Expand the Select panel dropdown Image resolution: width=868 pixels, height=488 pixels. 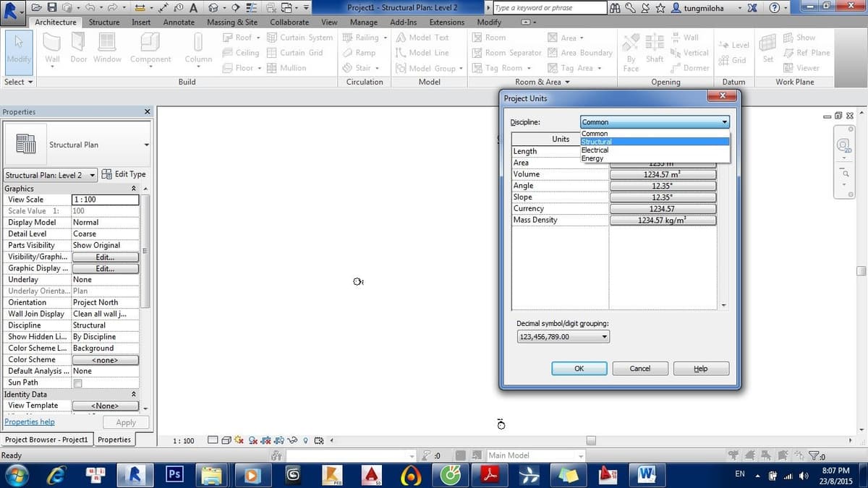coord(18,82)
